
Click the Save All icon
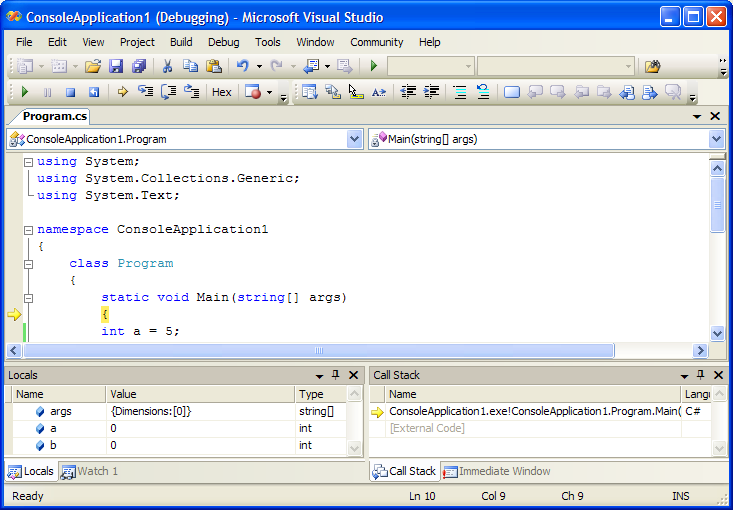(139, 66)
